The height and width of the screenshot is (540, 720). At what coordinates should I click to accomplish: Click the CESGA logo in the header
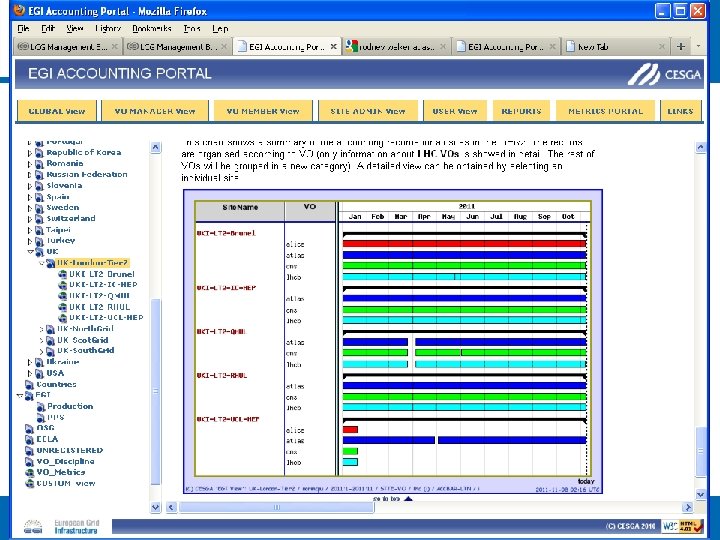pyautogui.click(x=664, y=74)
